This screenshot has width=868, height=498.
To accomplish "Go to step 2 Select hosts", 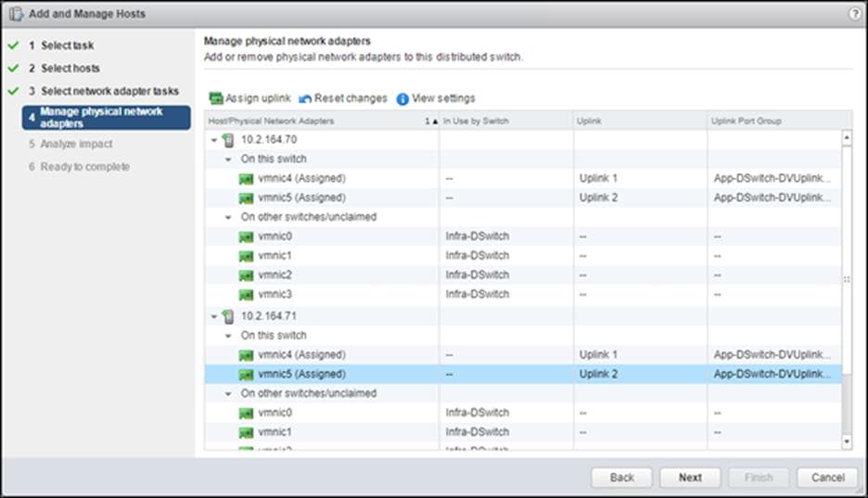I will (x=64, y=68).
